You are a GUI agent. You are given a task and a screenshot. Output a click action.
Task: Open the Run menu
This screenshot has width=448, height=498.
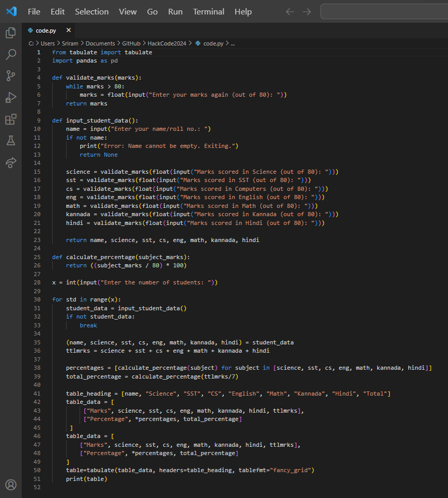(x=176, y=12)
